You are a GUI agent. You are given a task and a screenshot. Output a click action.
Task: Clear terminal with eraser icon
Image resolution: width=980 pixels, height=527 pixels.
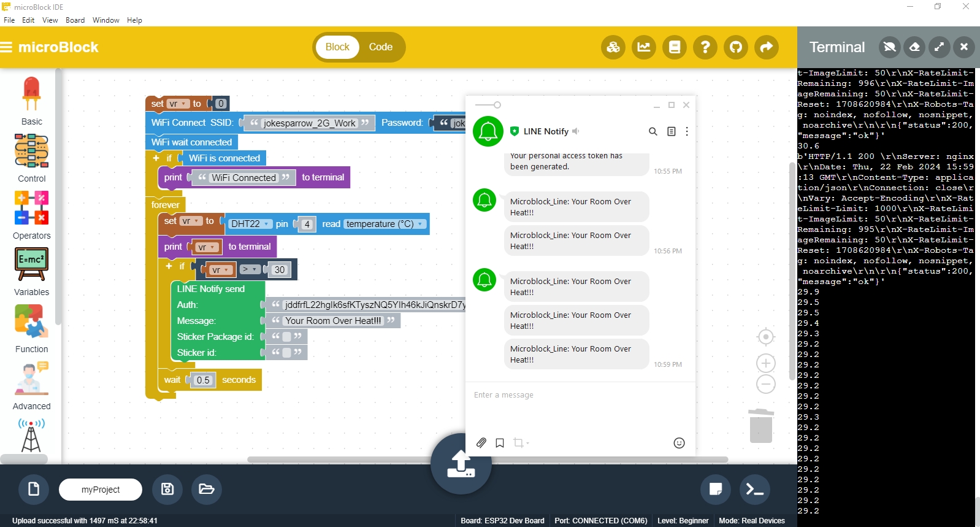click(x=914, y=47)
